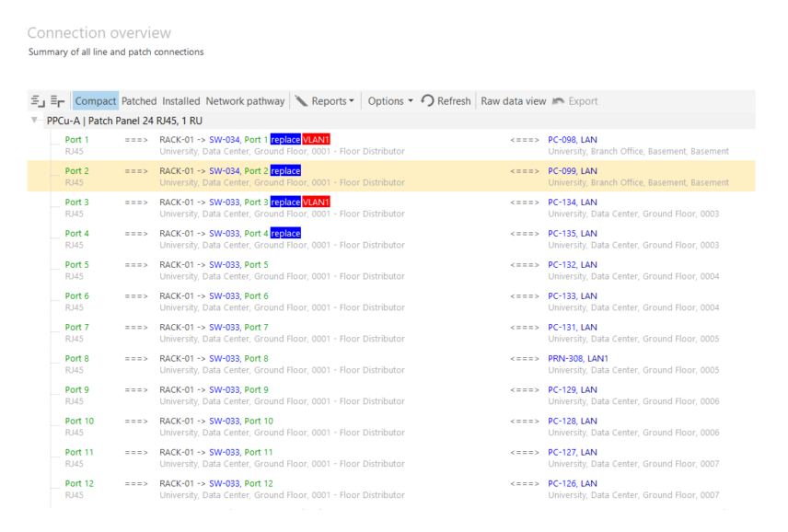Open SW-033 link in Port 5 row

coord(224,265)
